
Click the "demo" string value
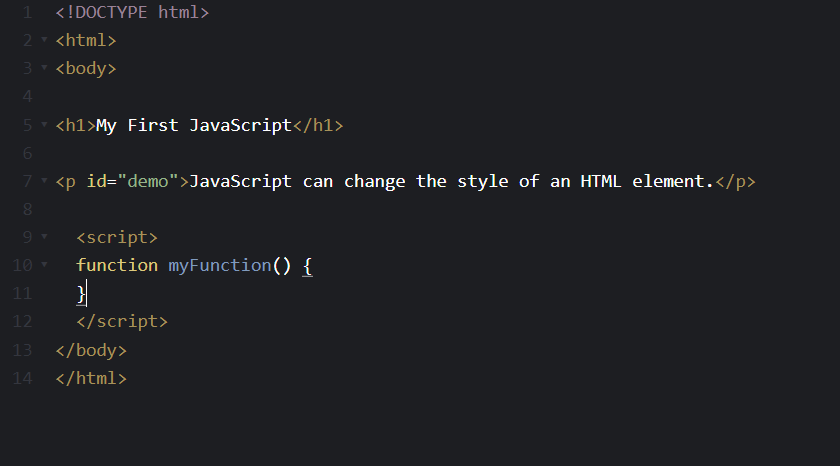coord(149,181)
